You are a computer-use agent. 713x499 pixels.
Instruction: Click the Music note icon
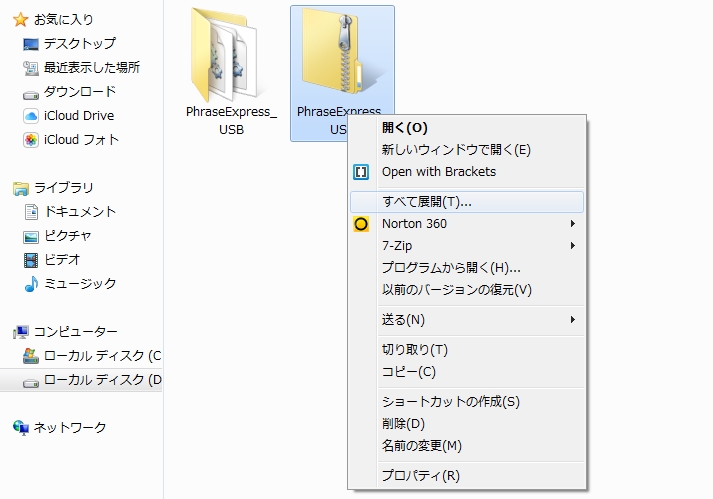point(31,284)
